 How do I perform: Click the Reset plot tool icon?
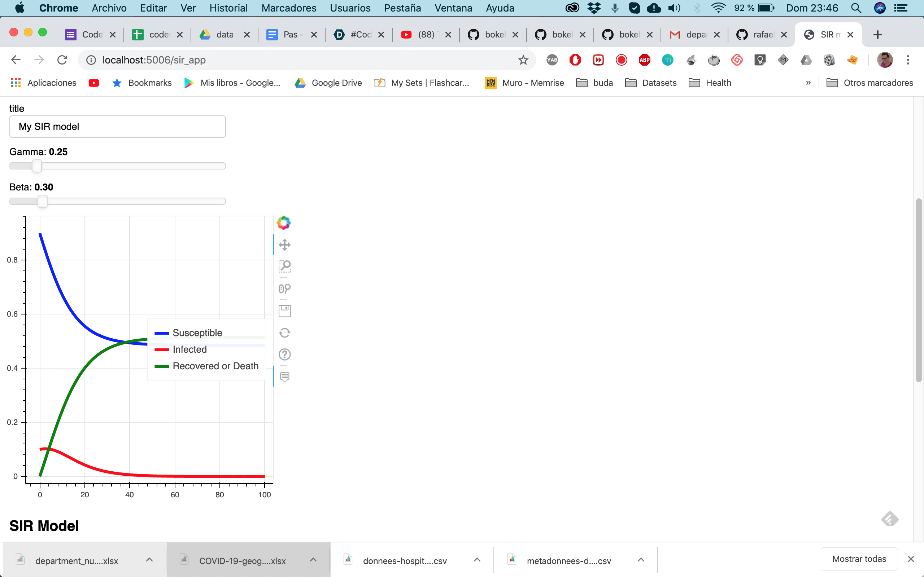click(x=284, y=333)
